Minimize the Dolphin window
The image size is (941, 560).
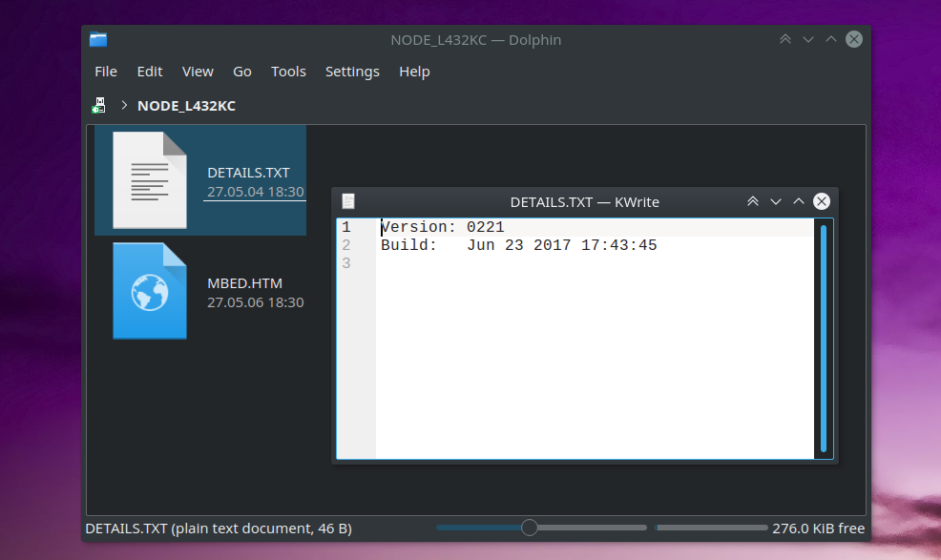click(x=807, y=40)
